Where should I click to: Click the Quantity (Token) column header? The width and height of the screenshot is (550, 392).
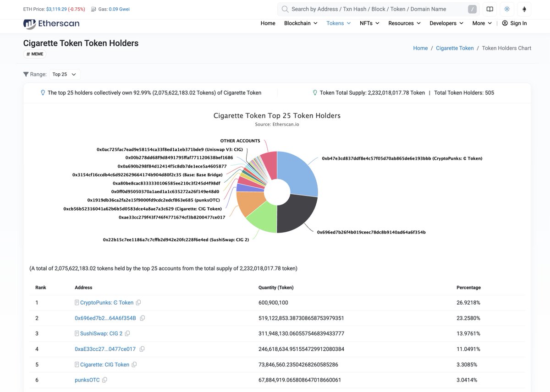[x=276, y=288]
